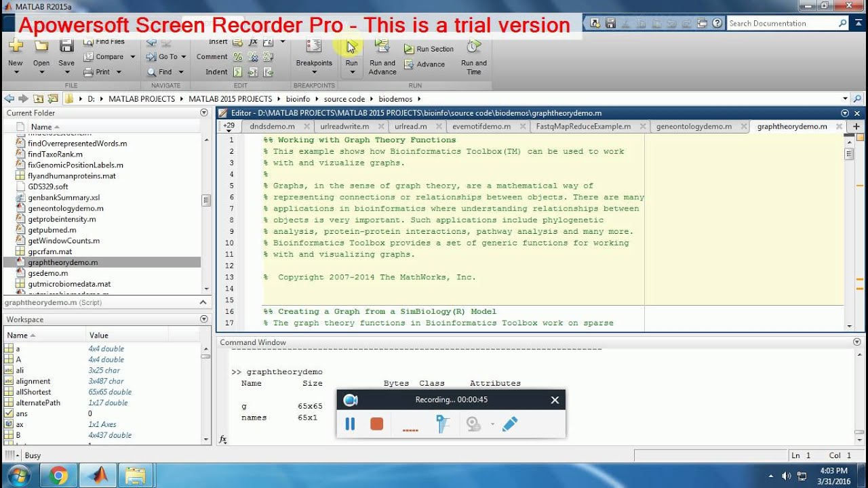This screenshot has width=868, height=488.
Task: Switch to urlreadwrite.m editor tab
Action: point(344,126)
